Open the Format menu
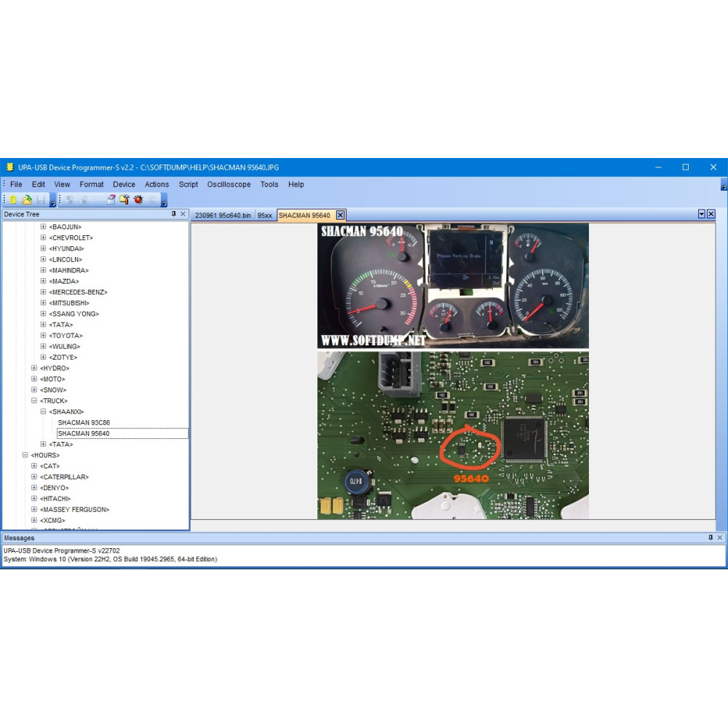The image size is (728, 728). tap(92, 184)
